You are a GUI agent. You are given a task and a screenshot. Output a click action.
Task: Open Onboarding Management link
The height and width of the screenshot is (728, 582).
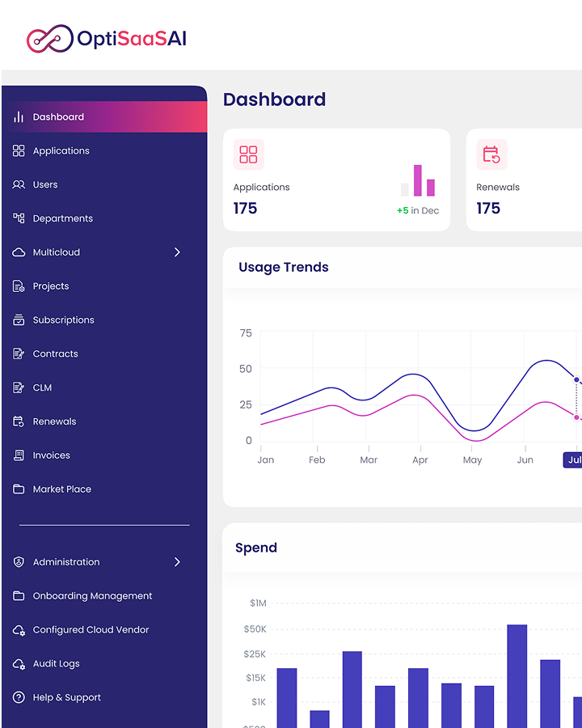104,595
